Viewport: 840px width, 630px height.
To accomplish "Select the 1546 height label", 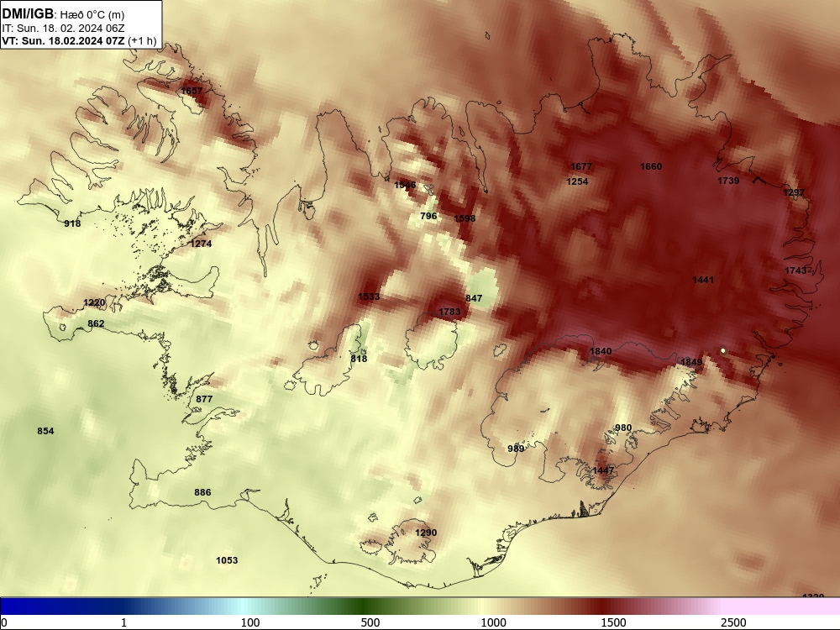I will (x=405, y=185).
